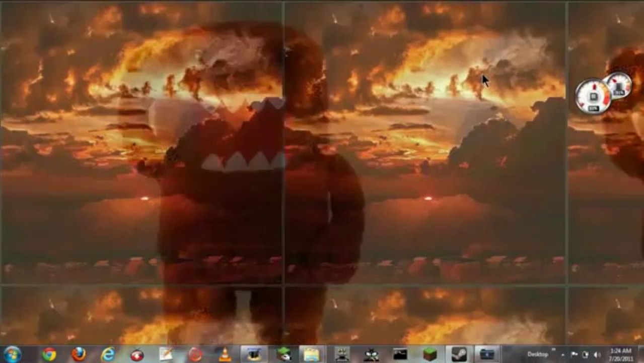
Task: Open the notepad with pencil taskbar icon
Action: (166, 354)
